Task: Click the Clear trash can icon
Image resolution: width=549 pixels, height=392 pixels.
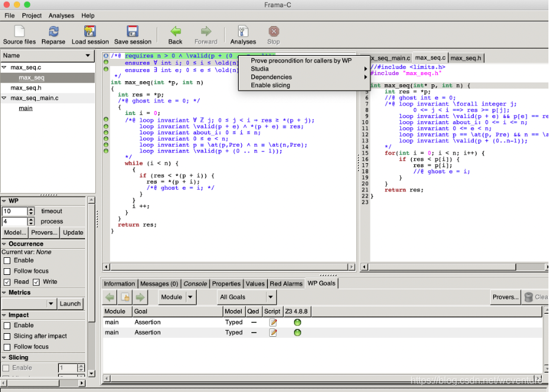Action: pyautogui.click(x=529, y=297)
